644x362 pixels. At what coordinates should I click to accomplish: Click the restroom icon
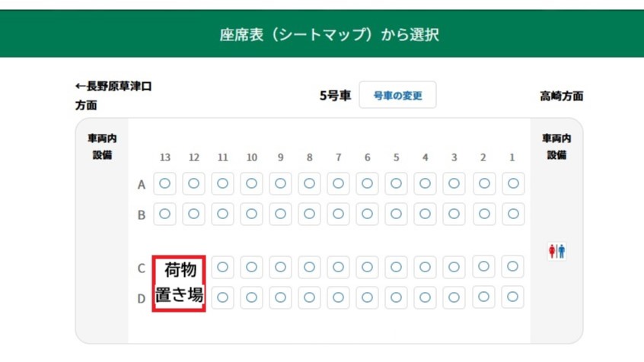tap(556, 251)
